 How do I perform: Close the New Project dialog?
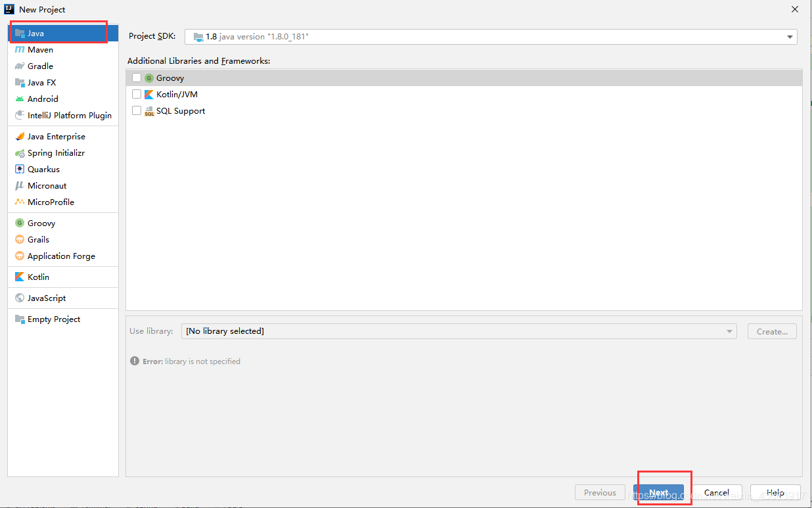coord(794,9)
